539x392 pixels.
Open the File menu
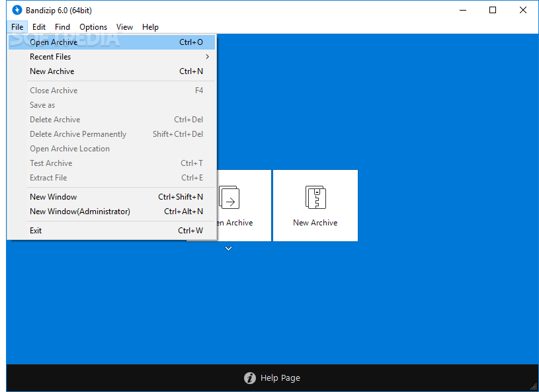(17, 27)
